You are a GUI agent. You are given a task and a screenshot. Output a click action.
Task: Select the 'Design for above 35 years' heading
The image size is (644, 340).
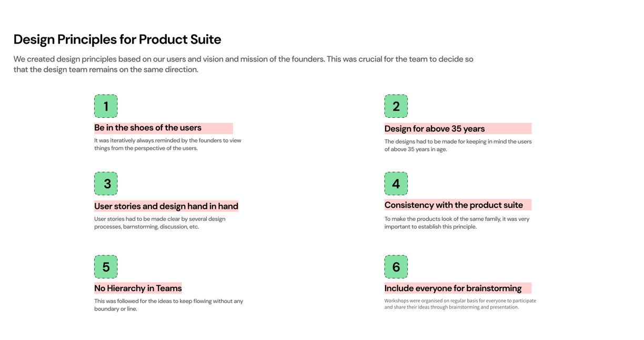click(435, 129)
